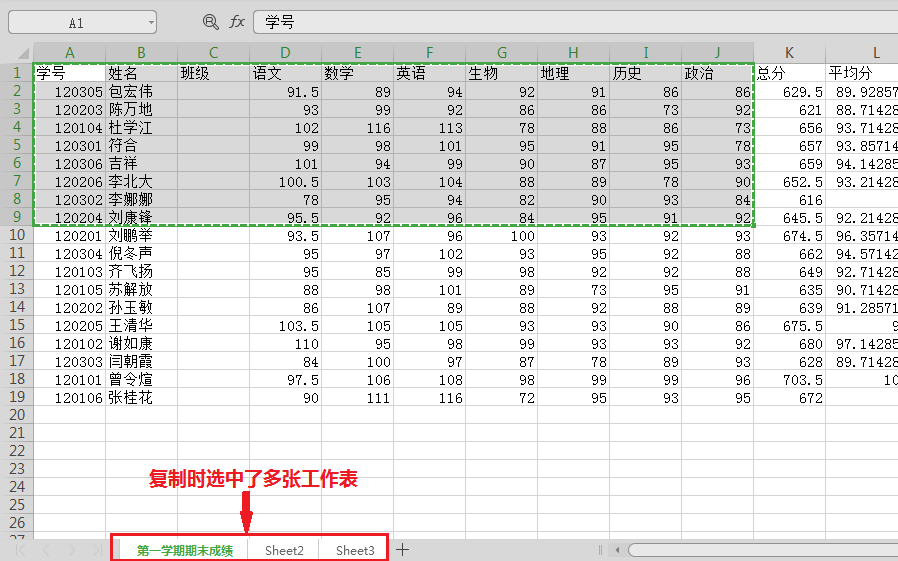Select column G header
Viewport: 898px width, 561px height.
coord(502,53)
